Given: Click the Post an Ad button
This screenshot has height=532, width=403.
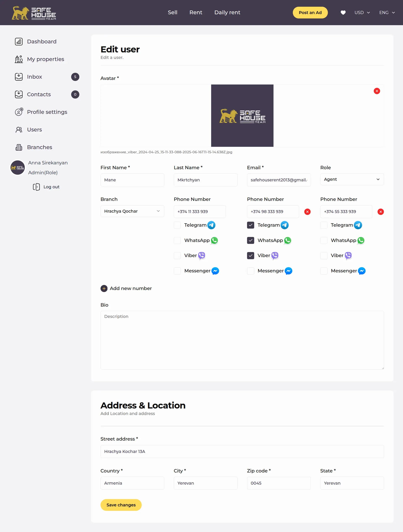Looking at the screenshot, I should (x=310, y=13).
